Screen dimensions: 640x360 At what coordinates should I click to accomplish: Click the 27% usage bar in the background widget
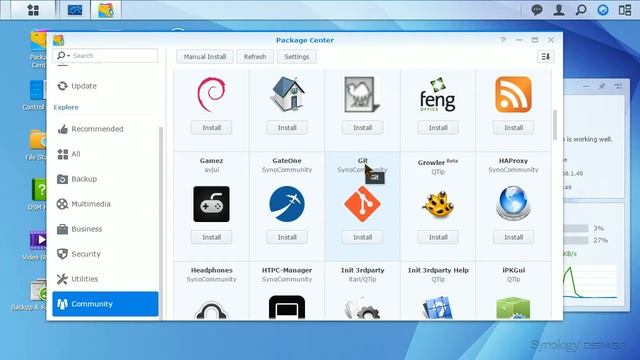pos(576,240)
